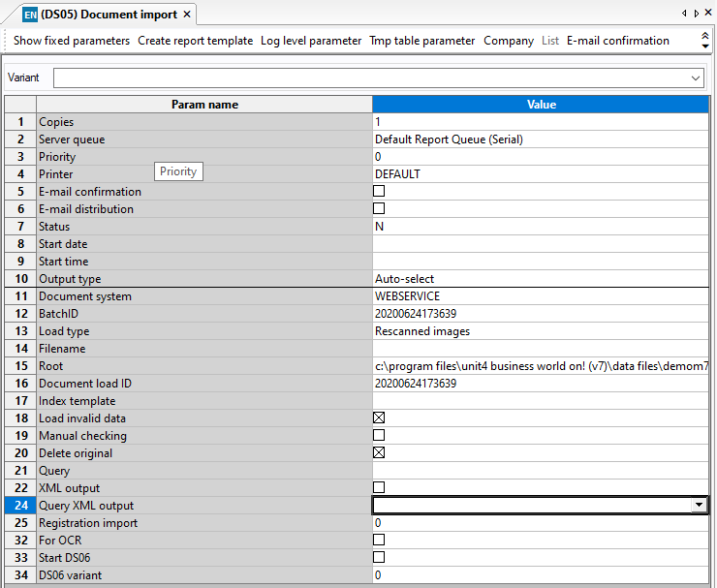
Task: Toggle the E-mail distribution checkbox
Action: point(379,209)
